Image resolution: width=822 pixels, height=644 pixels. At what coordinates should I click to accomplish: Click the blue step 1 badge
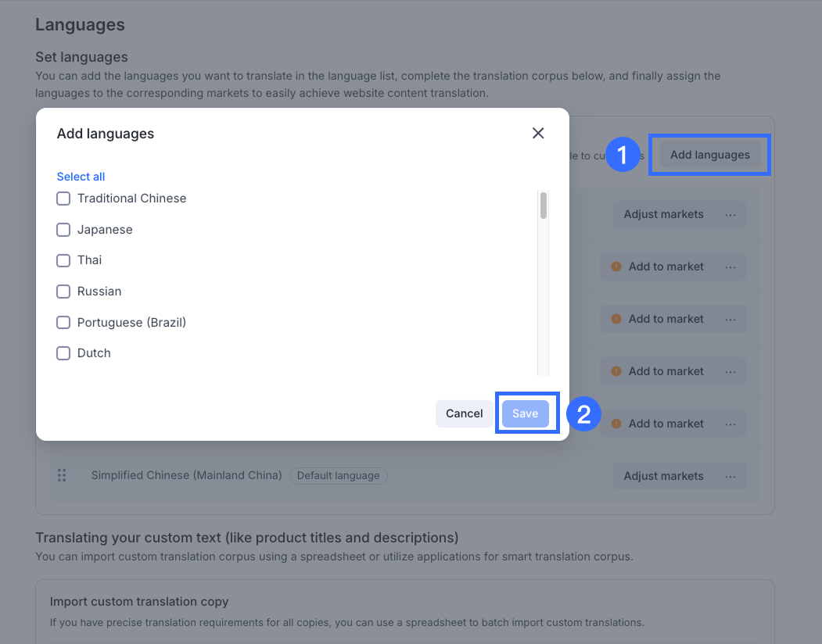coord(623,155)
